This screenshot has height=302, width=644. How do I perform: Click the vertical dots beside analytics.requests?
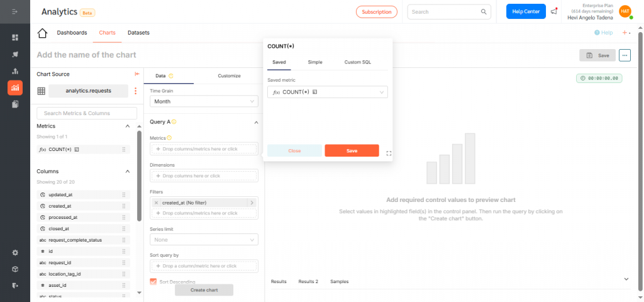pyautogui.click(x=135, y=91)
